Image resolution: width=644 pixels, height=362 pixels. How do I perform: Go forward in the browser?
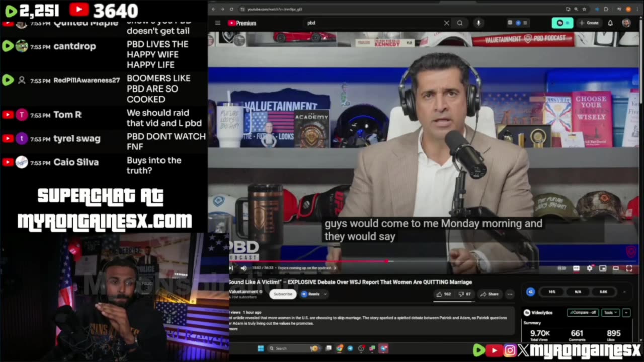click(222, 9)
